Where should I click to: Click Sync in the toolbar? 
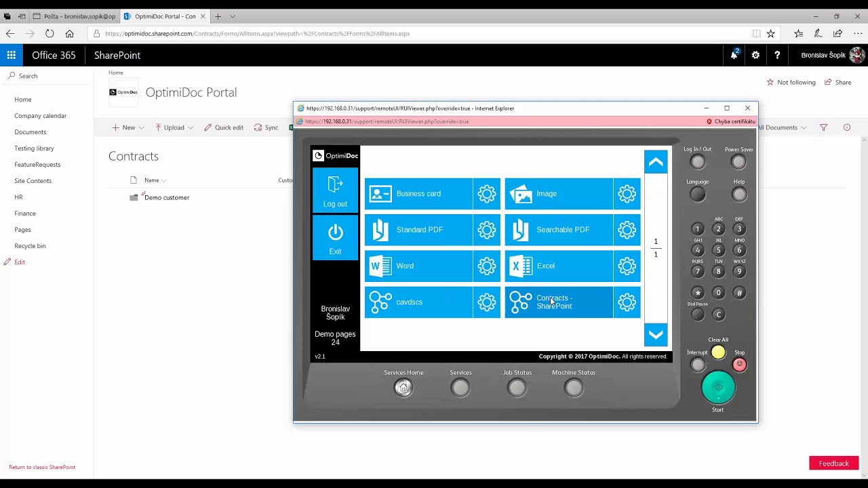coord(267,127)
